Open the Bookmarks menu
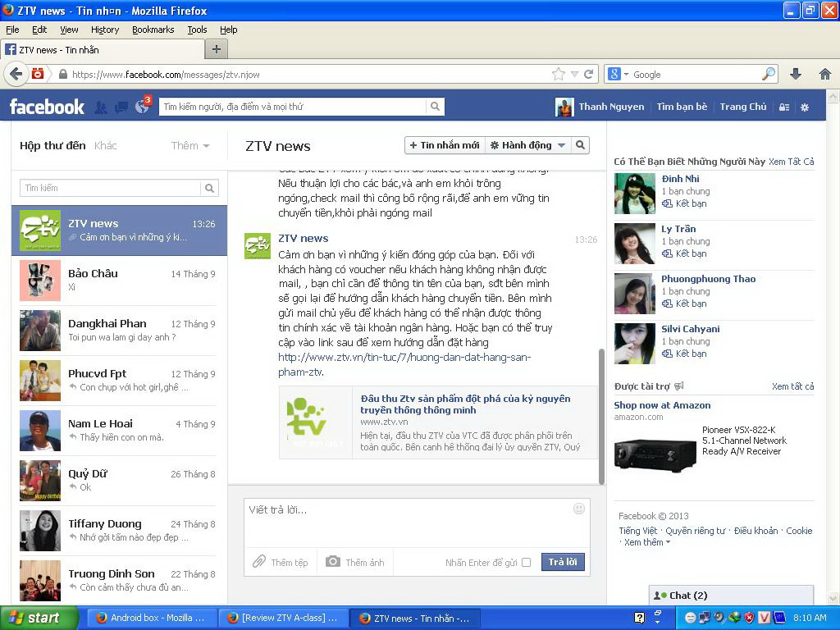This screenshot has height=630, width=840. (153, 30)
